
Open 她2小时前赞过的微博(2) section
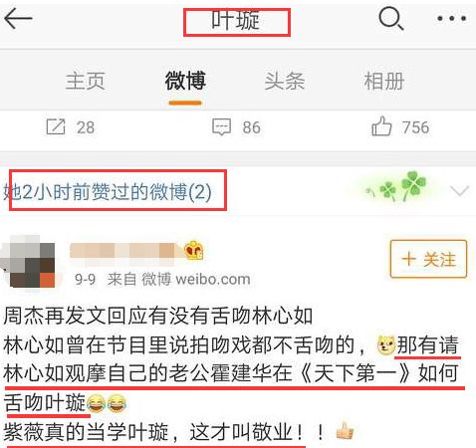click(x=108, y=191)
